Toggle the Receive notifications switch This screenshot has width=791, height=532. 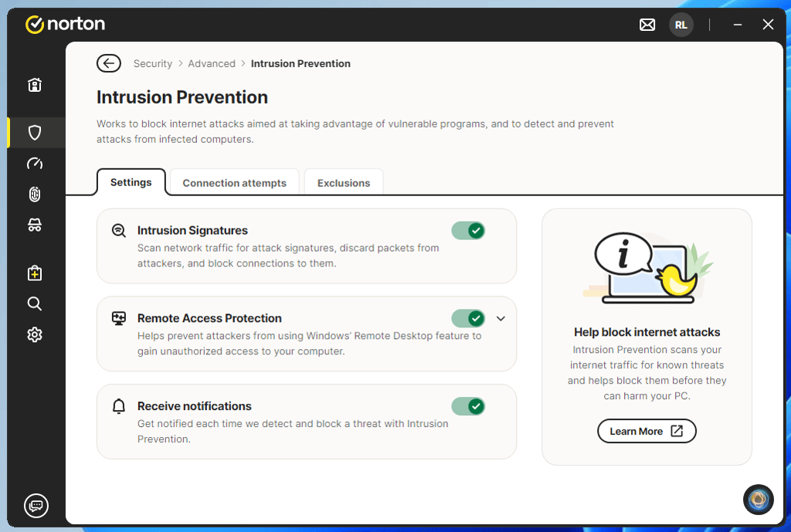tap(468, 406)
